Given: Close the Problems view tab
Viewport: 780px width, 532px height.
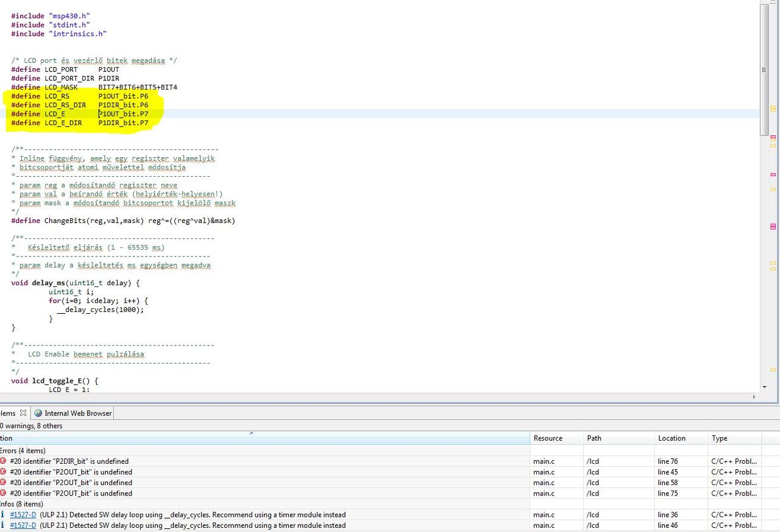Looking at the screenshot, I should tap(23, 413).
